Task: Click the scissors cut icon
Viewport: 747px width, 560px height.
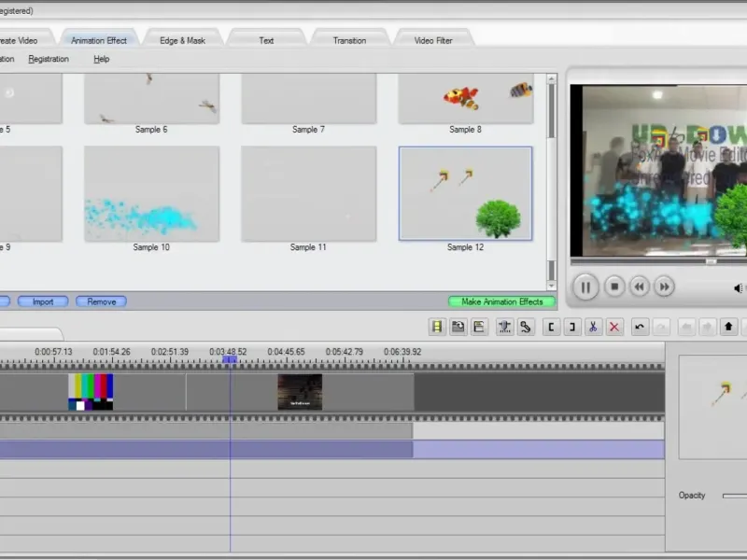Action: (x=593, y=327)
